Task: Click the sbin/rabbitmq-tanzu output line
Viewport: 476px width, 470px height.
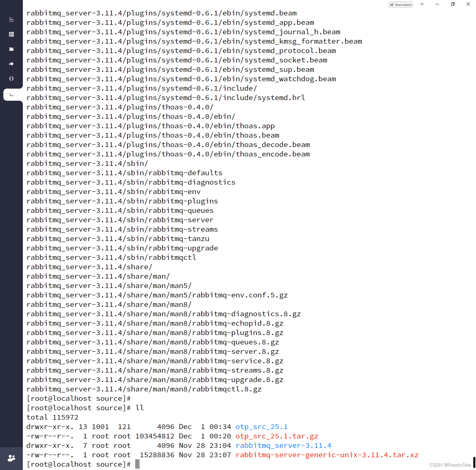Action: tap(118, 239)
